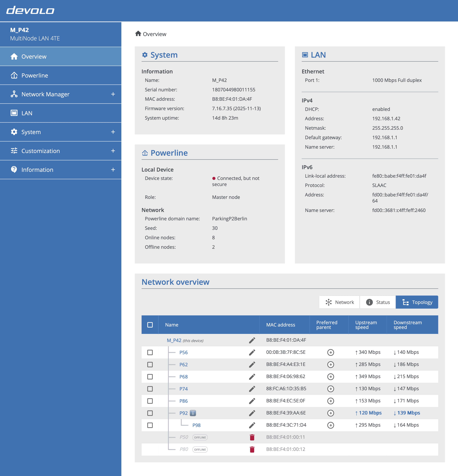Open the LAN menu item
The image size is (458, 476).
tap(61, 113)
